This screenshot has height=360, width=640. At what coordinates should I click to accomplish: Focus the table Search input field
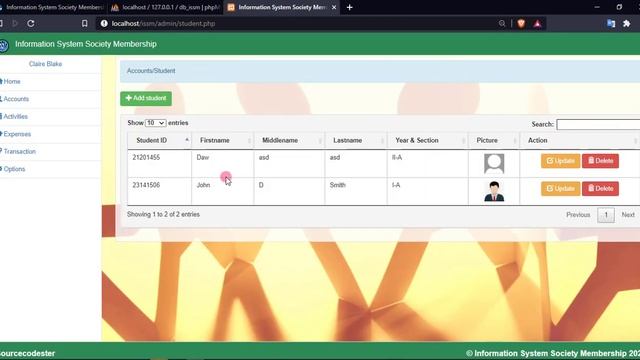(598, 124)
